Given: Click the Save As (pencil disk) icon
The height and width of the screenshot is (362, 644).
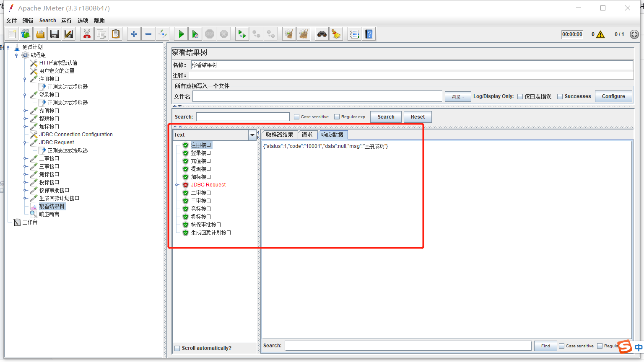Looking at the screenshot, I should click(69, 34).
